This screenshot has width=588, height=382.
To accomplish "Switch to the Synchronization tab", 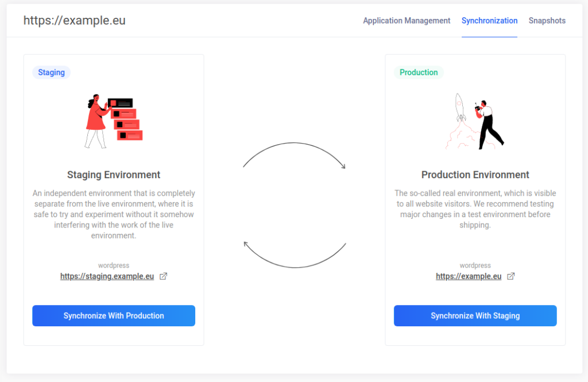I will [489, 21].
